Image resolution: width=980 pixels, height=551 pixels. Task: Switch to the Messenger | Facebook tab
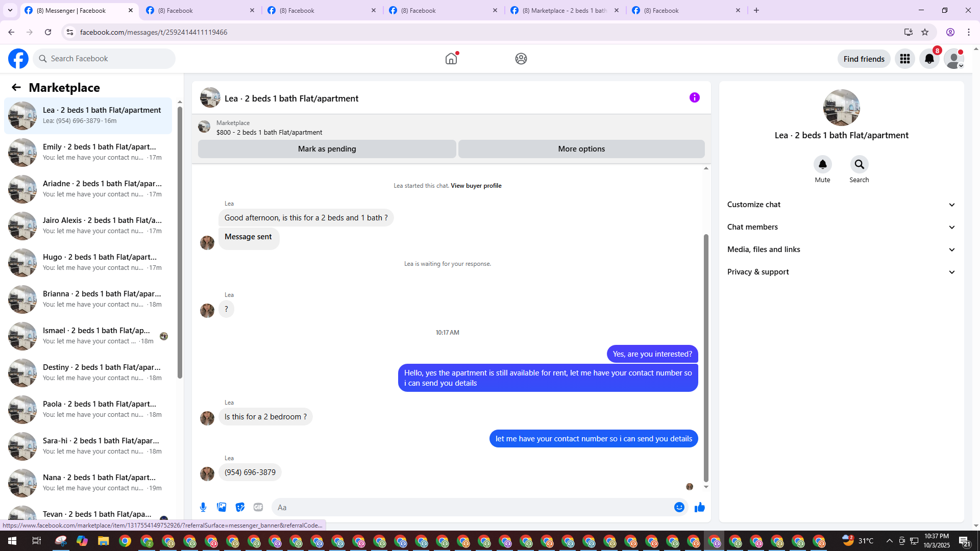[80, 10]
